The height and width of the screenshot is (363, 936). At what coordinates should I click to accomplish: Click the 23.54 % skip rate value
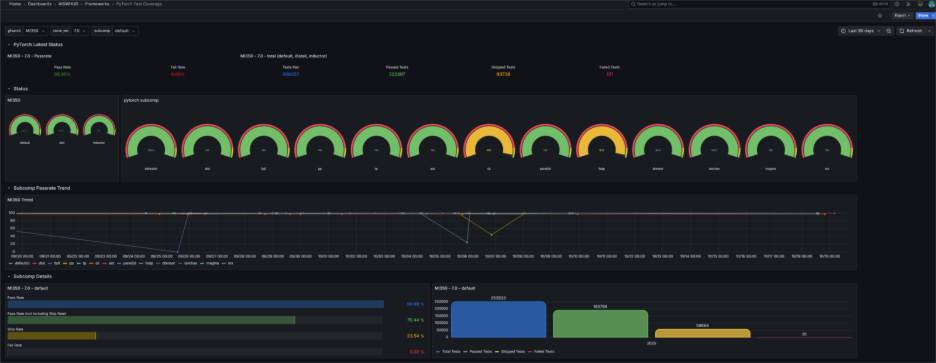(x=415, y=336)
